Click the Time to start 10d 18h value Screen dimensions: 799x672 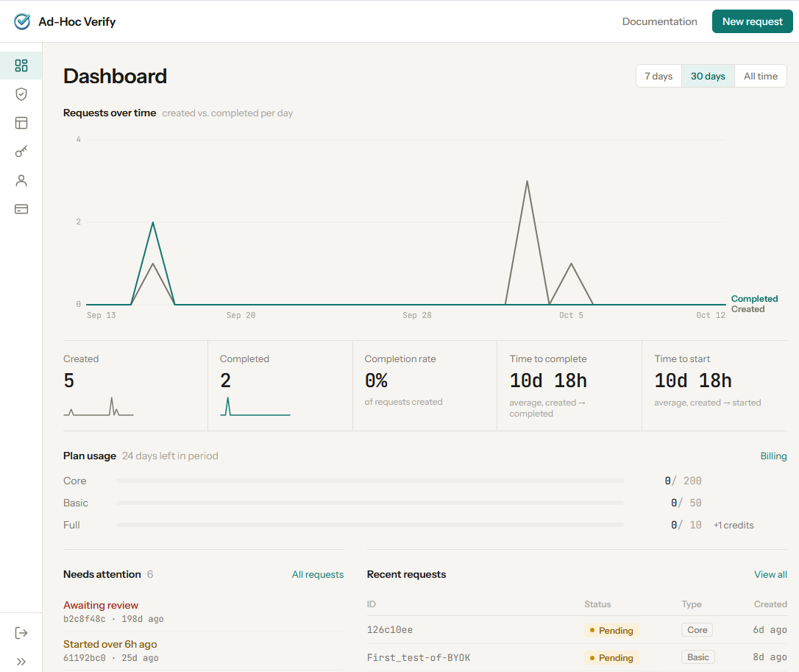pyautogui.click(x=693, y=381)
